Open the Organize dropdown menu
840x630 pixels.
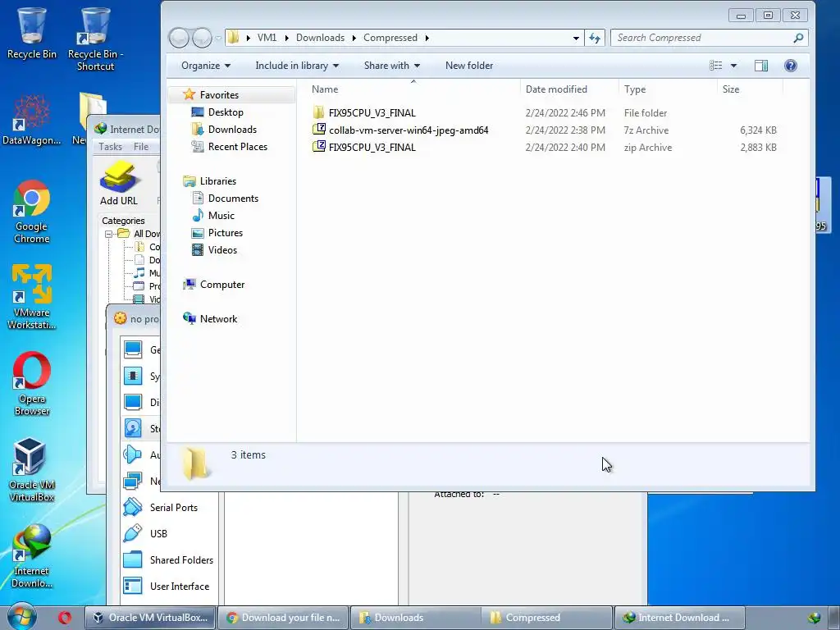click(206, 66)
